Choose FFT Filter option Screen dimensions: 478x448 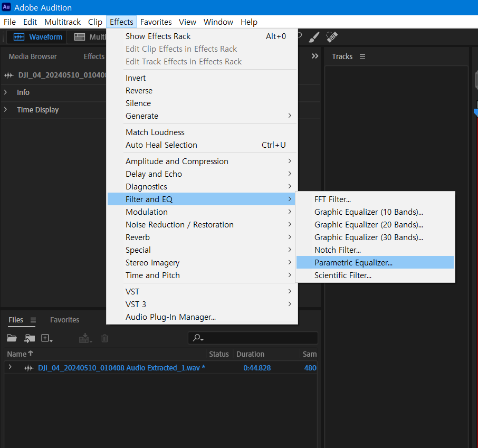point(375,199)
